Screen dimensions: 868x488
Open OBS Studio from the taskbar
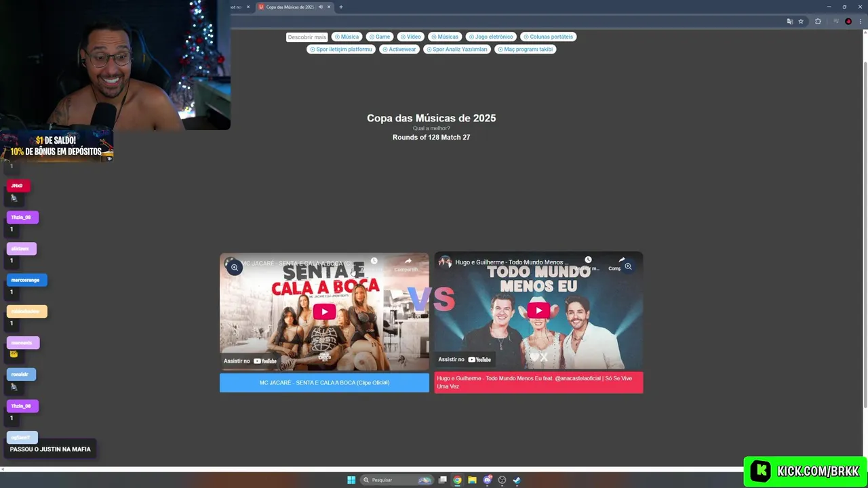pyautogui.click(x=502, y=480)
